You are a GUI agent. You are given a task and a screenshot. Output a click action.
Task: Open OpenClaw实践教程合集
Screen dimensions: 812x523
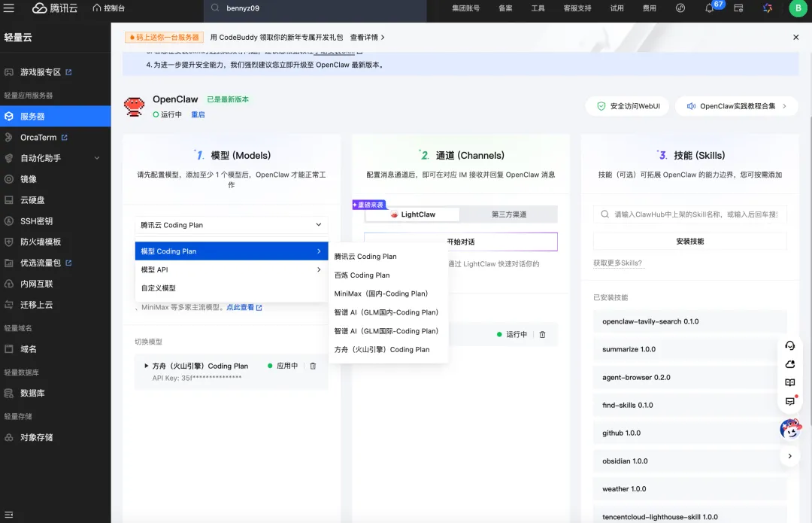click(x=736, y=106)
